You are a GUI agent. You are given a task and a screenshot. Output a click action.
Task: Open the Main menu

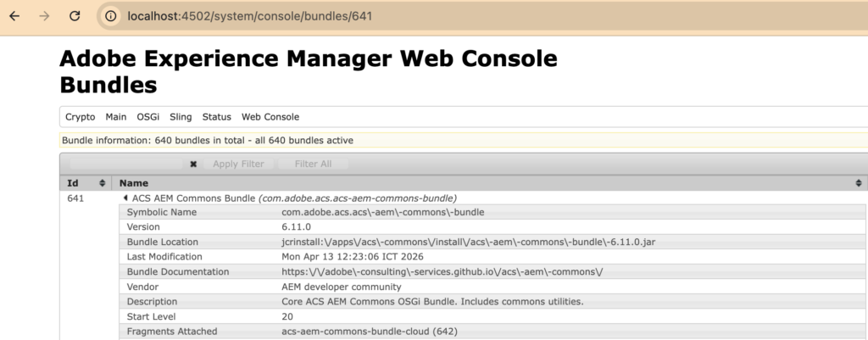coord(116,117)
